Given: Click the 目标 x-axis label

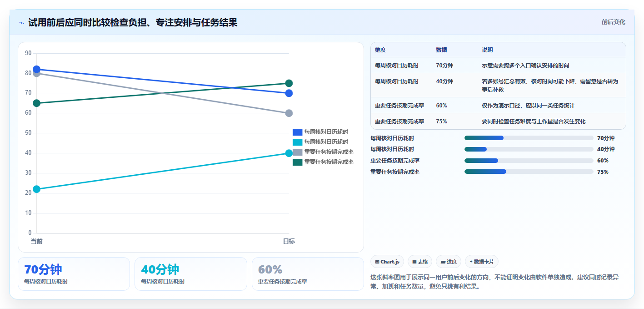Looking at the screenshot, I should (x=289, y=241).
